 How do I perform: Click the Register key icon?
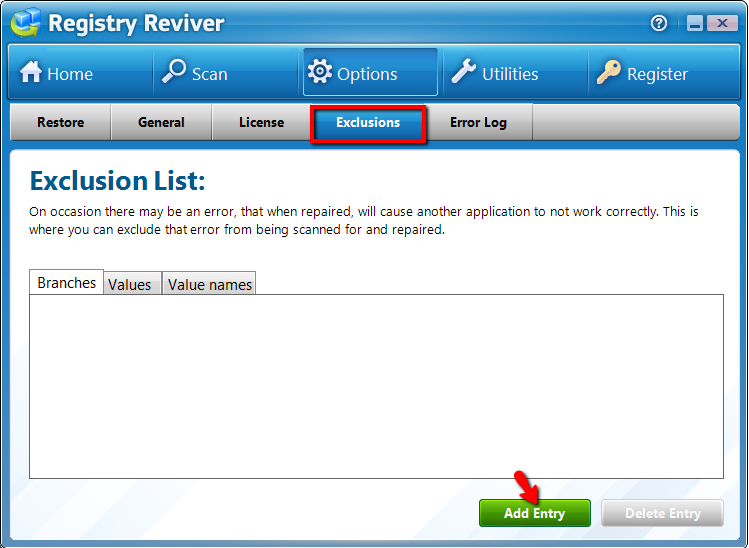pos(609,73)
